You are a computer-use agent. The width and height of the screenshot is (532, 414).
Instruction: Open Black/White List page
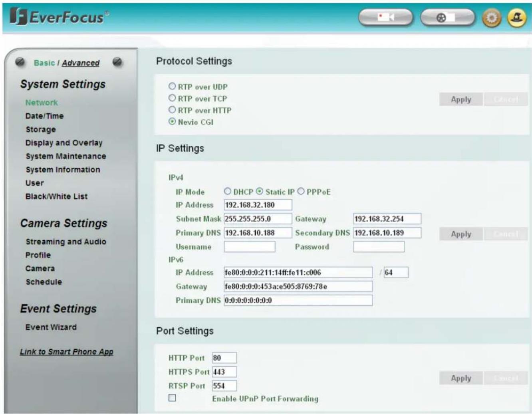point(56,196)
